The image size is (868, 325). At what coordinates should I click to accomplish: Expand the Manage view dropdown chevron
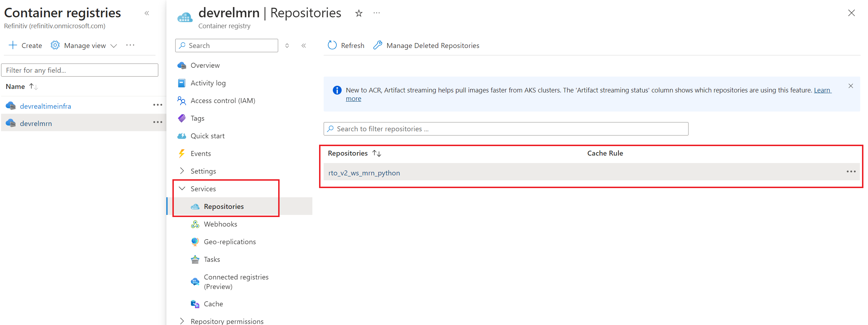(x=114, y=46)
